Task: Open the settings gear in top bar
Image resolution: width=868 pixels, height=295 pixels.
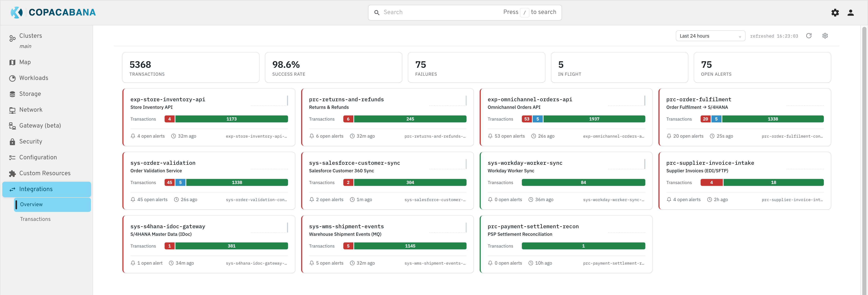Action: [x=835, y=13]
